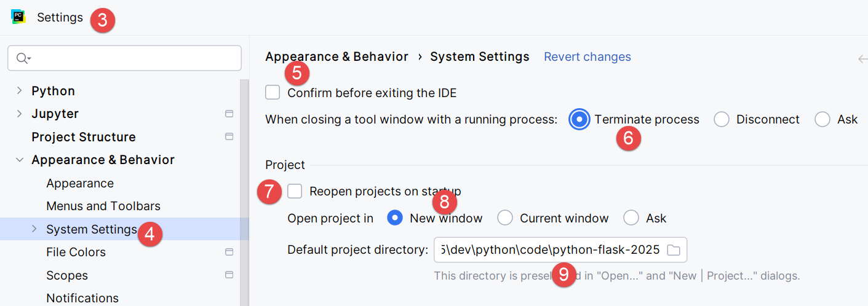Enable Confirm before exiting the IDE
Screen dimensions: 868x306
point(273,93)
